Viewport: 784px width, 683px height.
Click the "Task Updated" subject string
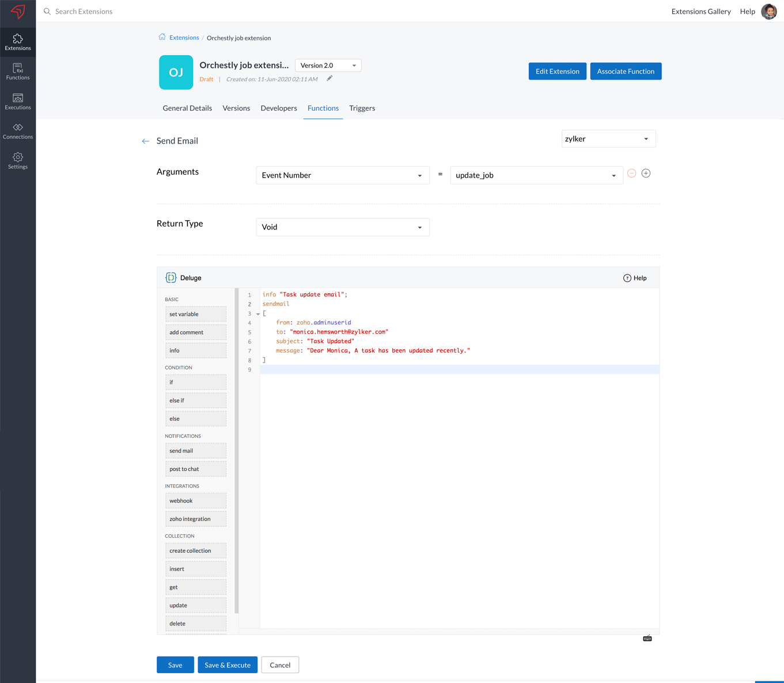331,341
